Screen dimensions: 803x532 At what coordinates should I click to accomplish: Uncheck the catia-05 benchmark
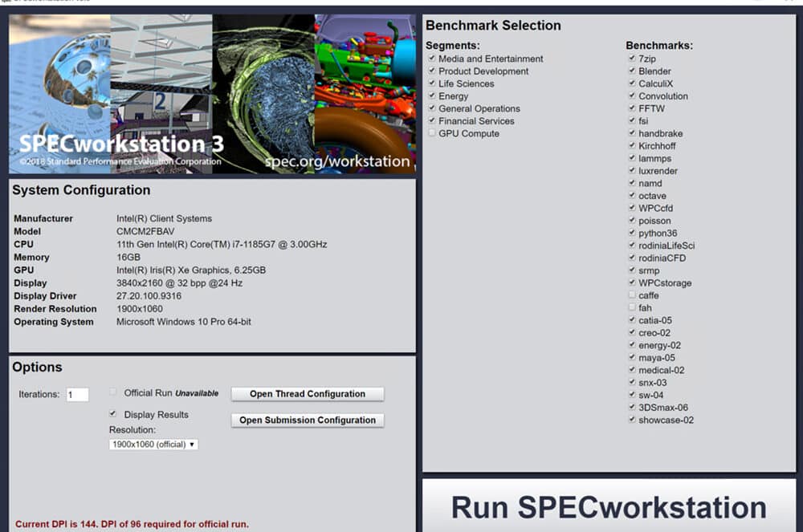(x=632, y=319)
